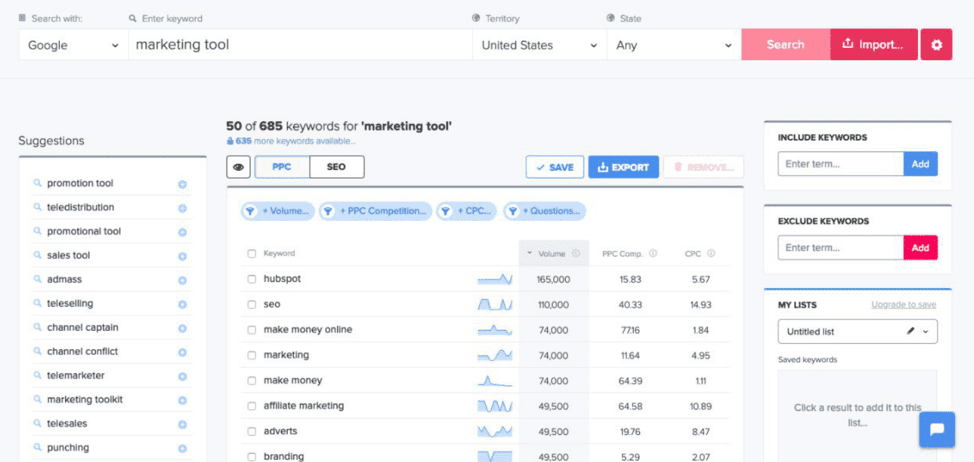Open the trend sparkline for hubspot
The height and width of the screenshot is (462, 974).
coord(494,279)
